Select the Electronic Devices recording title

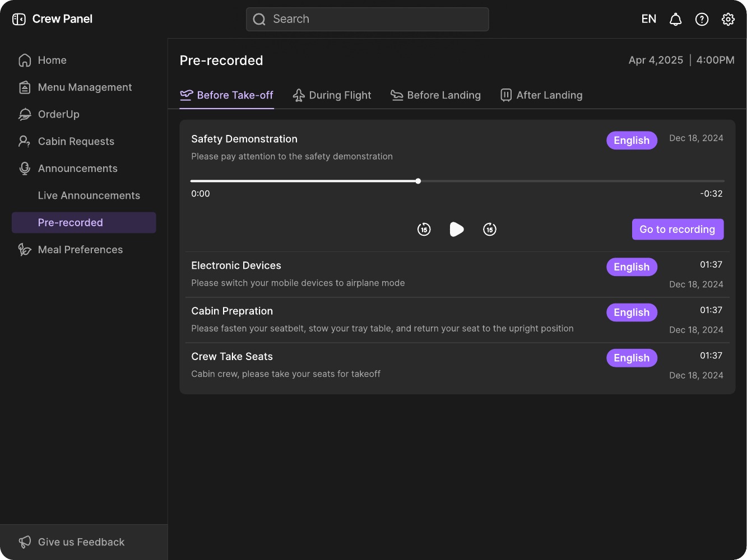pyautogui.click(x=236, y=265)
